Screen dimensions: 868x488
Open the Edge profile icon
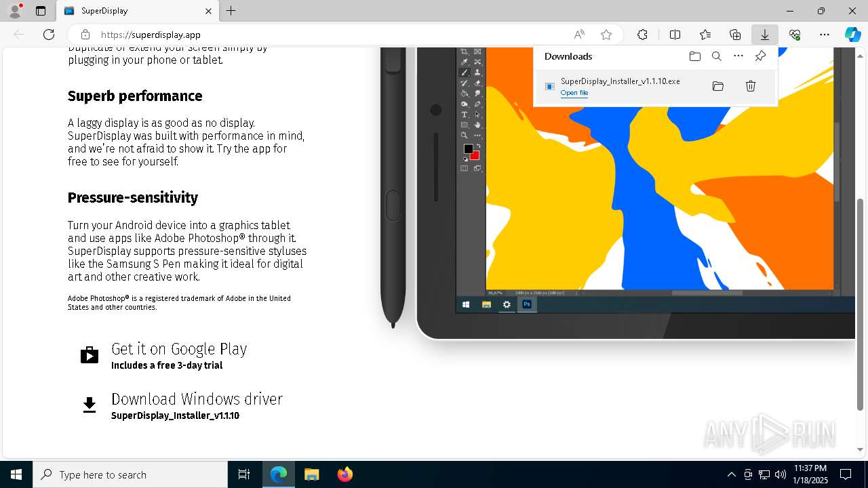(15, 11)
